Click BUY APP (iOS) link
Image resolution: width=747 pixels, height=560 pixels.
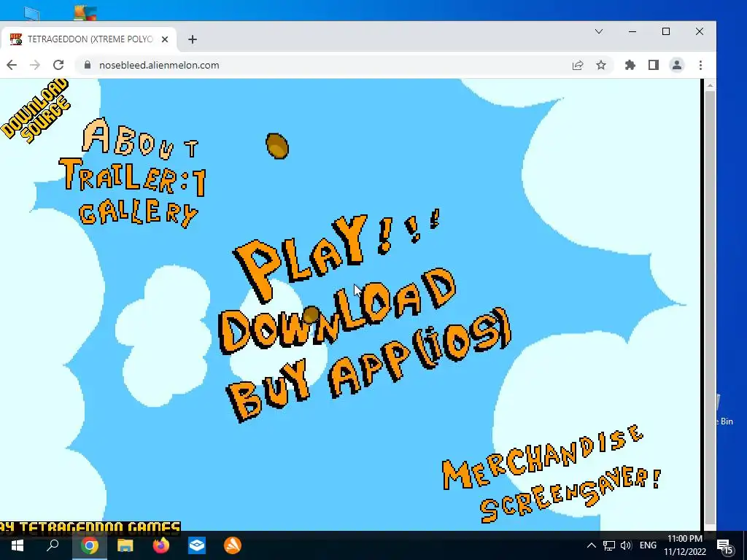(x=369, y=366)
